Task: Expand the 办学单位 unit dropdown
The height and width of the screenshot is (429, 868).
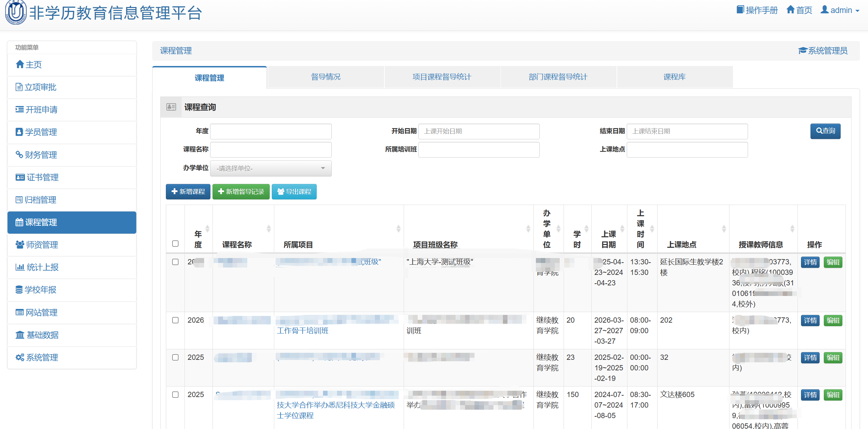Action: (x=271, y=169)
